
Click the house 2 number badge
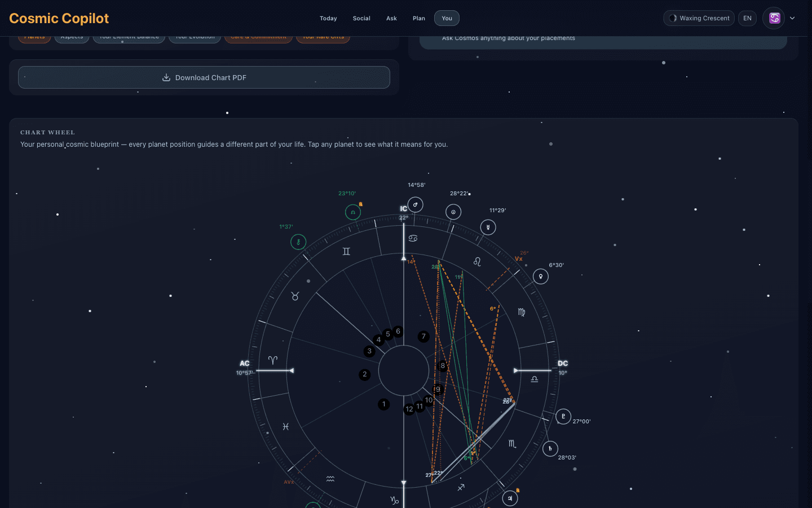365,374
